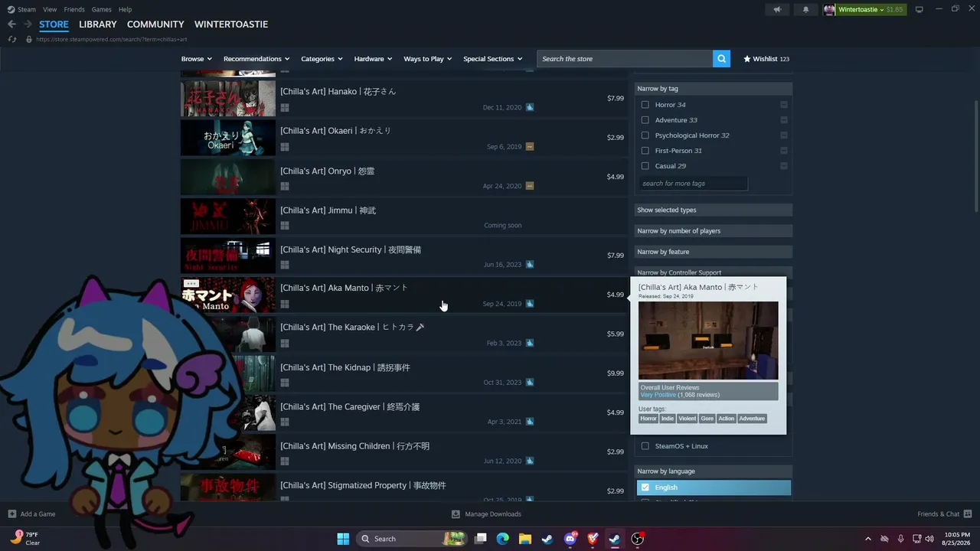Reload the store page
The height and width of the screenshot is (551, 980).
coord(12,39)
